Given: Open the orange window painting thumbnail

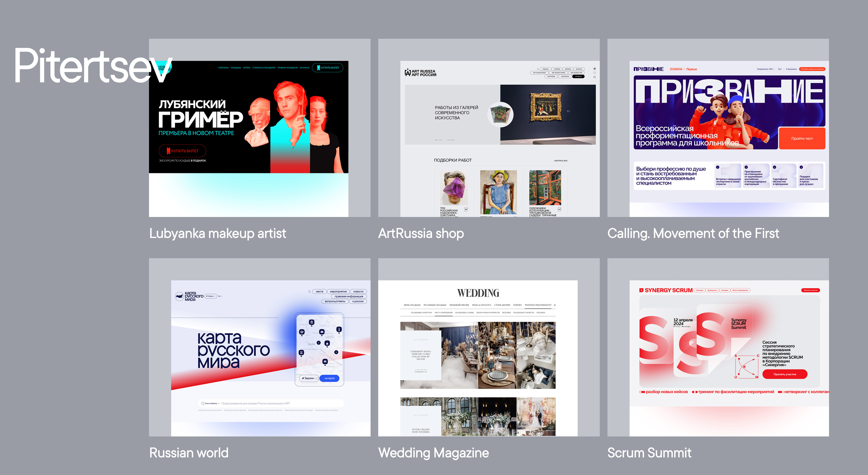Looking at the screenshot, I should (x=545, y=188).
